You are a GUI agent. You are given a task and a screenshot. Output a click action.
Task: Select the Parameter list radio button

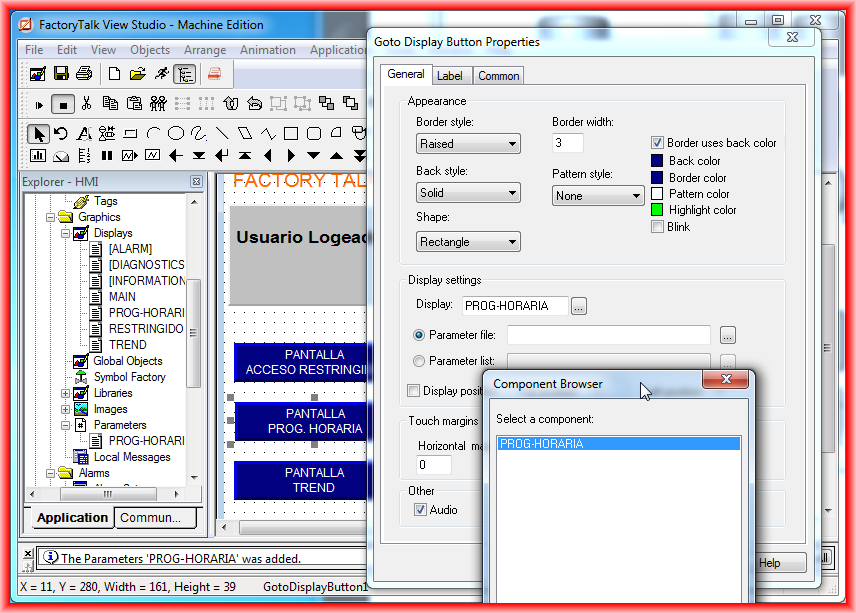click(419, 361)
